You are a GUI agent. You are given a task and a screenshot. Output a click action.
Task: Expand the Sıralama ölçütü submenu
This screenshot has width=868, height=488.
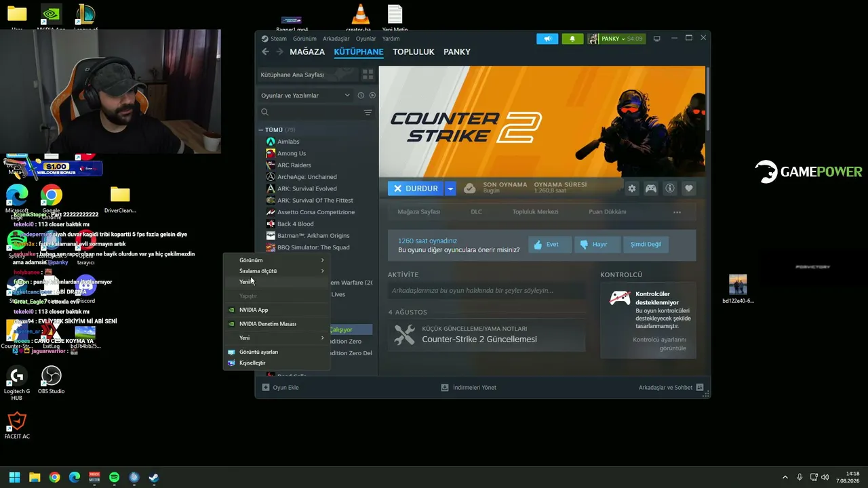pyautogui.click(x=277, y=271)
